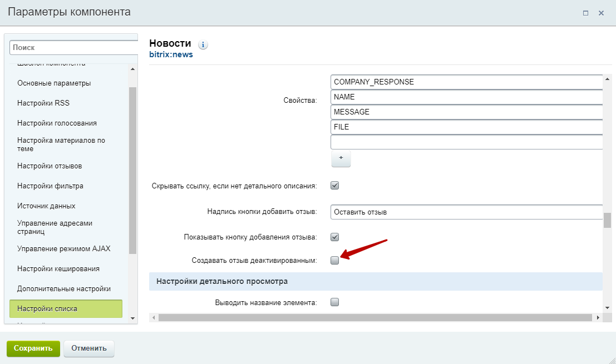Image resolution: width=616 pixels, height=364 pixels.
Task: Click the FILE property field
Action: tap(467, 127)
